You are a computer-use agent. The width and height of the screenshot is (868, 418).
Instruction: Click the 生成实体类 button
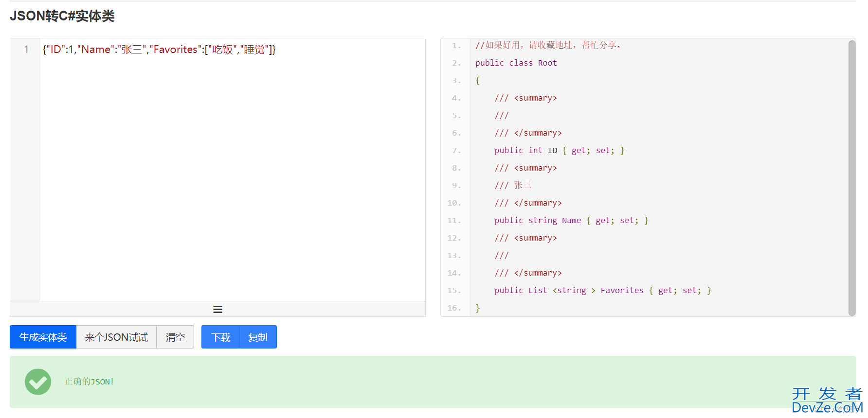[43, 337]
